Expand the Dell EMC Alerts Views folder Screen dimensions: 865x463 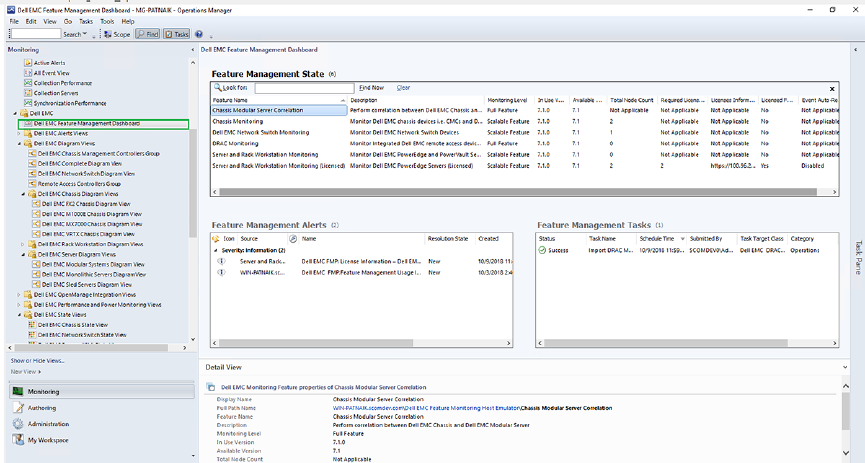point(19,134)
